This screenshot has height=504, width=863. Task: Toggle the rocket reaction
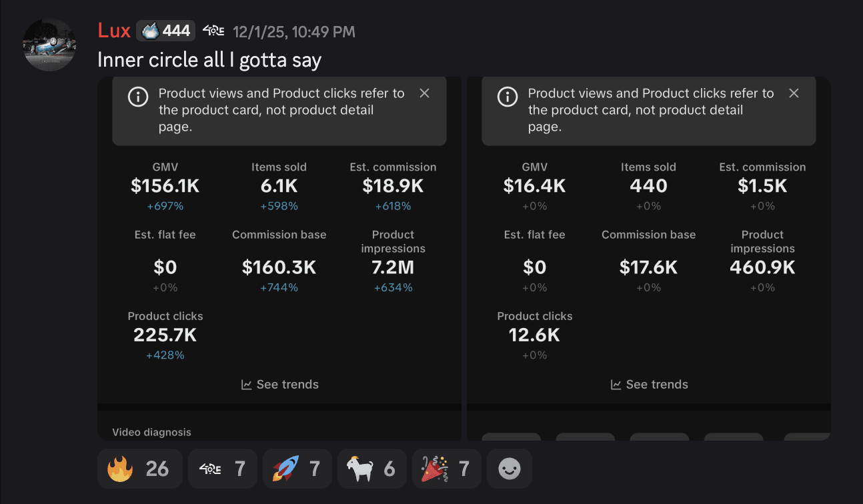297,469
